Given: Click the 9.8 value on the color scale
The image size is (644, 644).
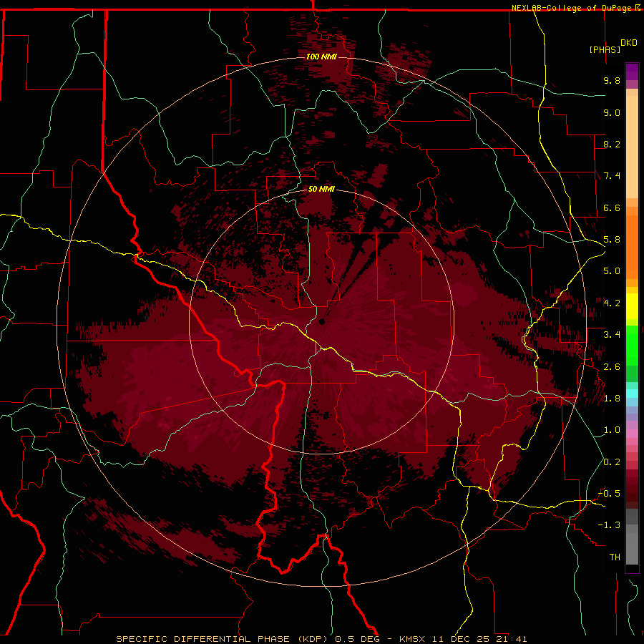Looking at the screenshot, I should pyautogui.click(x=612, y=80).
